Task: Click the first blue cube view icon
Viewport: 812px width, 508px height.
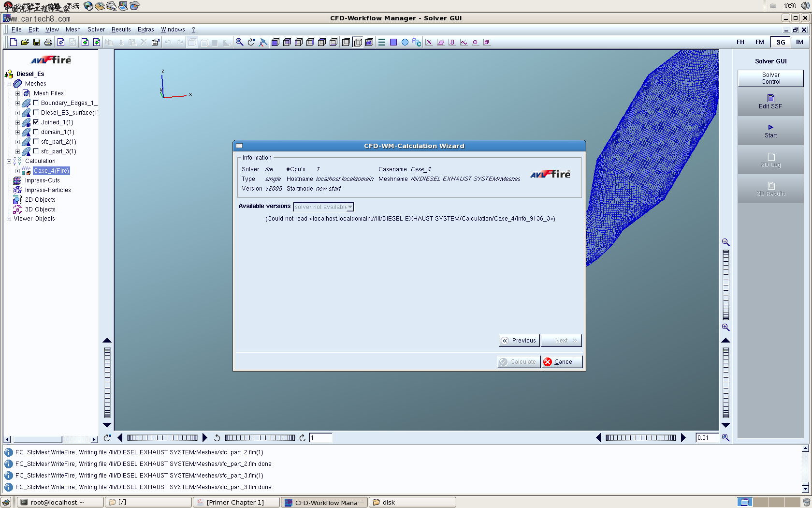Action: click(x=275, y=42)
